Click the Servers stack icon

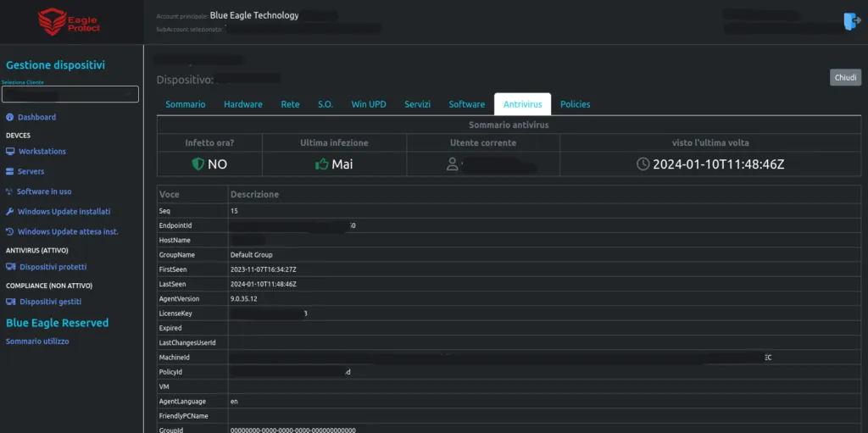pos(10,172)
